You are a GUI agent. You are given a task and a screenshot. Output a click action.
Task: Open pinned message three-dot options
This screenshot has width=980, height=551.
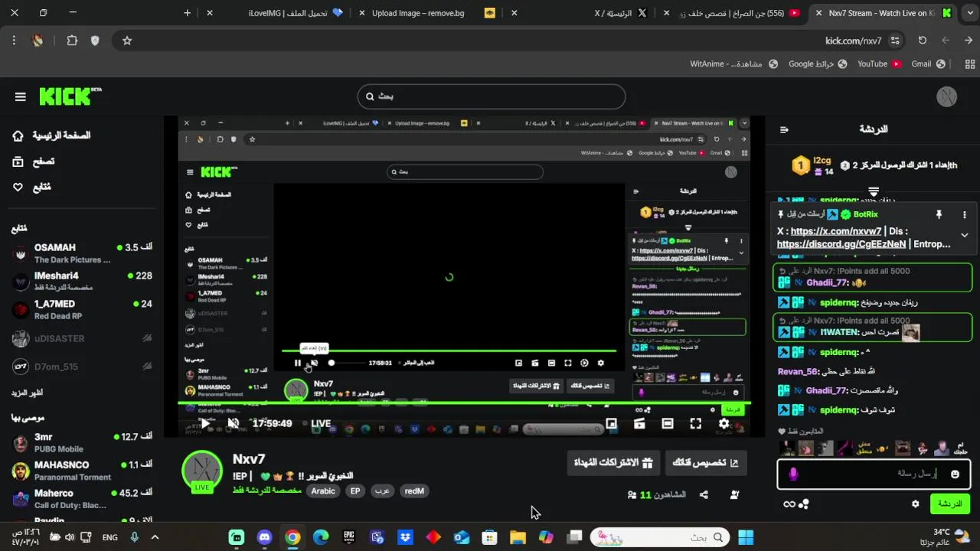coord(965,215)
